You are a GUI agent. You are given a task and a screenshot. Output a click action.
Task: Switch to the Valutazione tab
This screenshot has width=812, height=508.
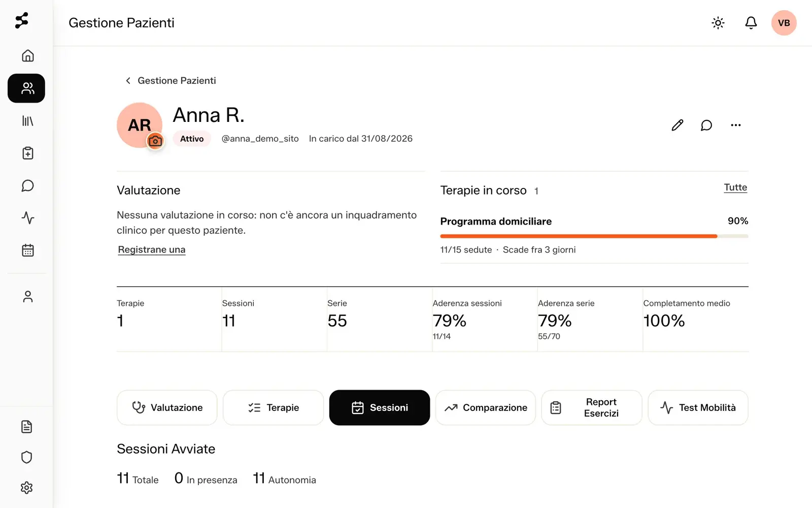pos(167,407)
